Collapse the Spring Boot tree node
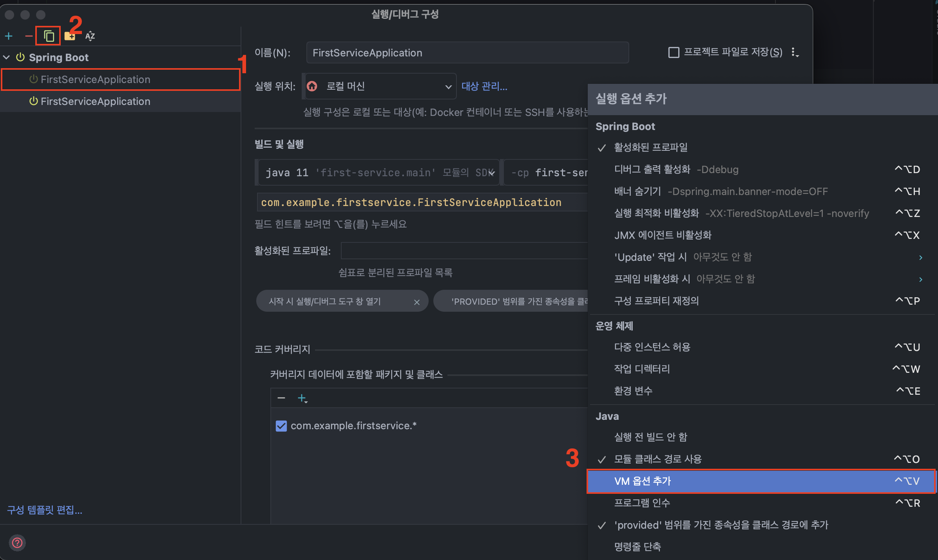Screen dimensions: 938x560 7,58
